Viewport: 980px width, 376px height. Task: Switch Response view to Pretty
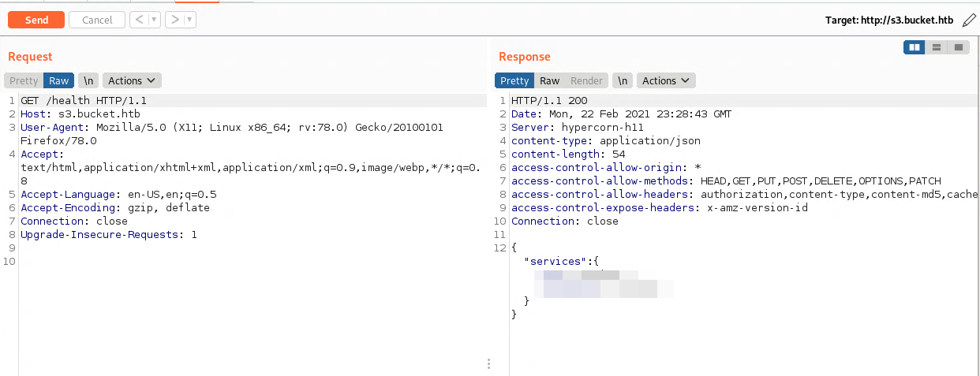[514, 80]
